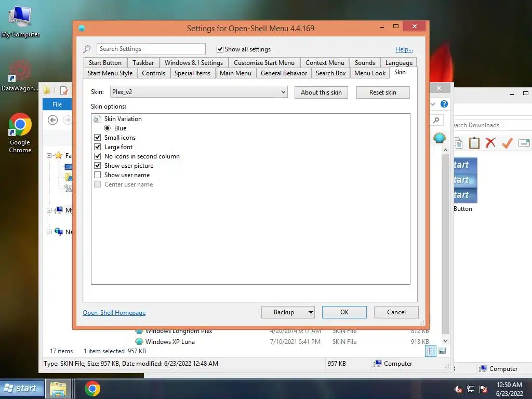The image size is (532, 399).
Task: Click the Copy icon in right window toolbar
Action: point(458,143)
